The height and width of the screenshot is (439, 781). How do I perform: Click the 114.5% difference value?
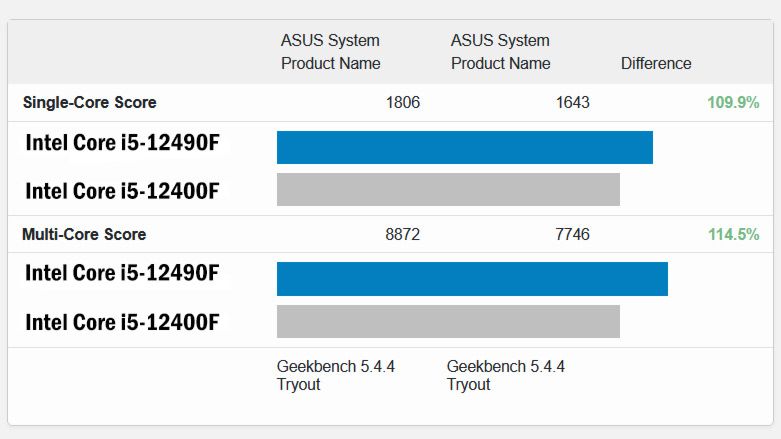coord(733,234)
